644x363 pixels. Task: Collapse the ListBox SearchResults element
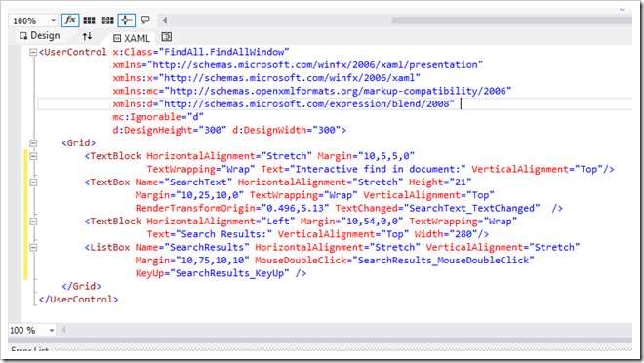click(x=33, y=248)
